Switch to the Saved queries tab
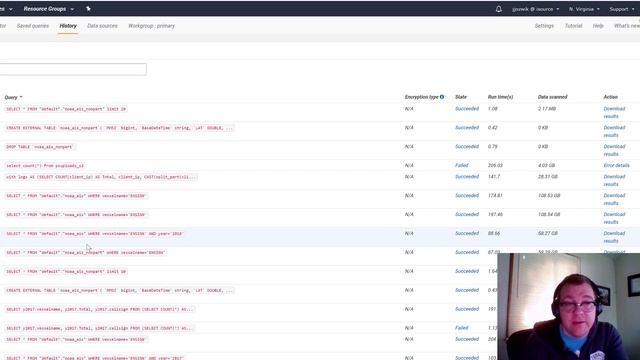The image size is (640, 360). [x=33, y=26]
